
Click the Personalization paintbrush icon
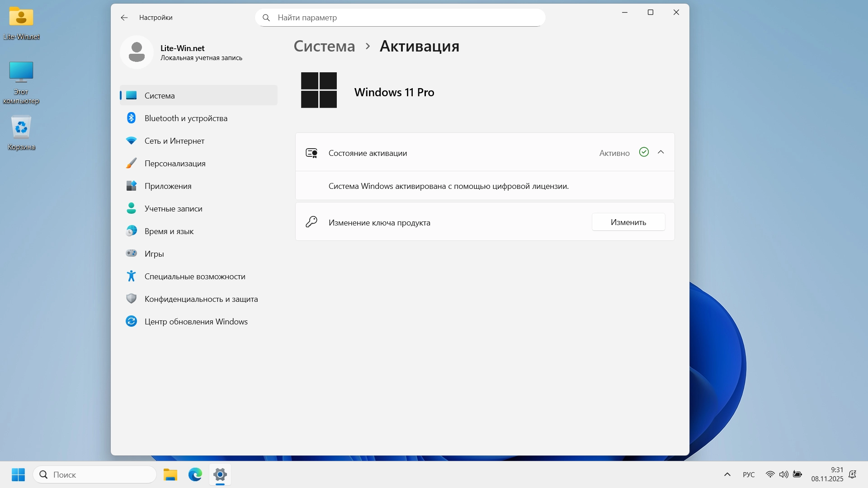pos(131,163)
